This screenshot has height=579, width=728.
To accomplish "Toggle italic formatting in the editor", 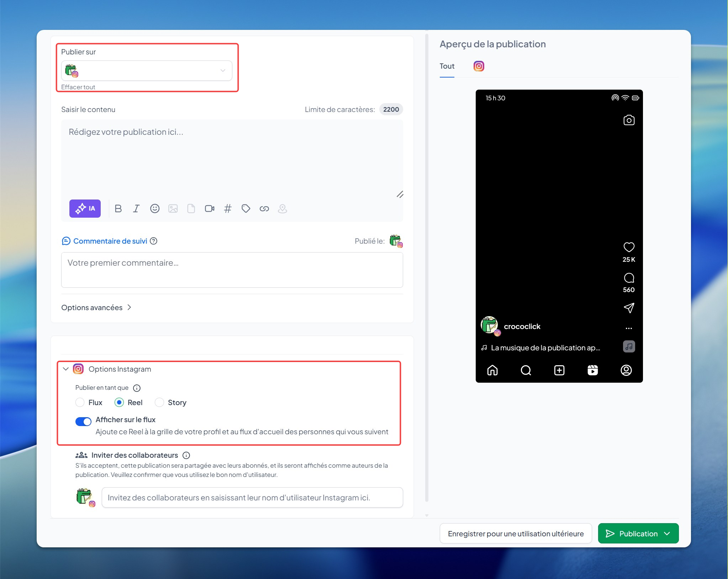I will (x=136, y=208).
